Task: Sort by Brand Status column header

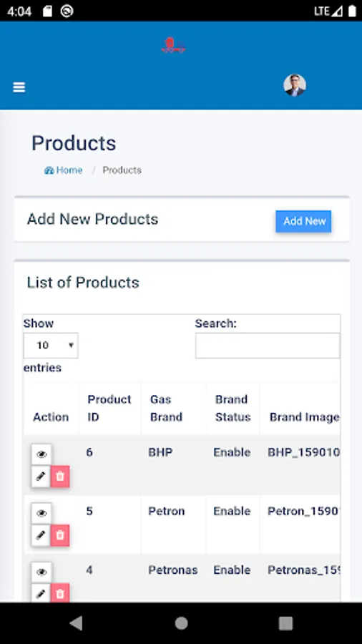Action: coord(233,409)
